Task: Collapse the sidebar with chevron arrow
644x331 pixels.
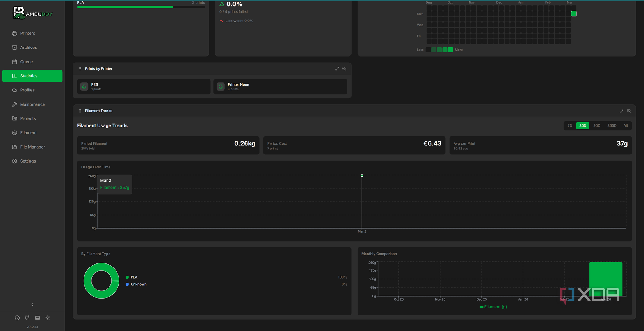Action: (32, 304)
